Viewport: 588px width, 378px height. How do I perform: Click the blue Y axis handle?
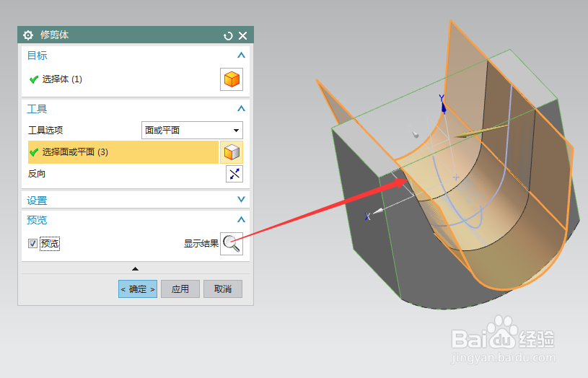click(x=444, y=107)
